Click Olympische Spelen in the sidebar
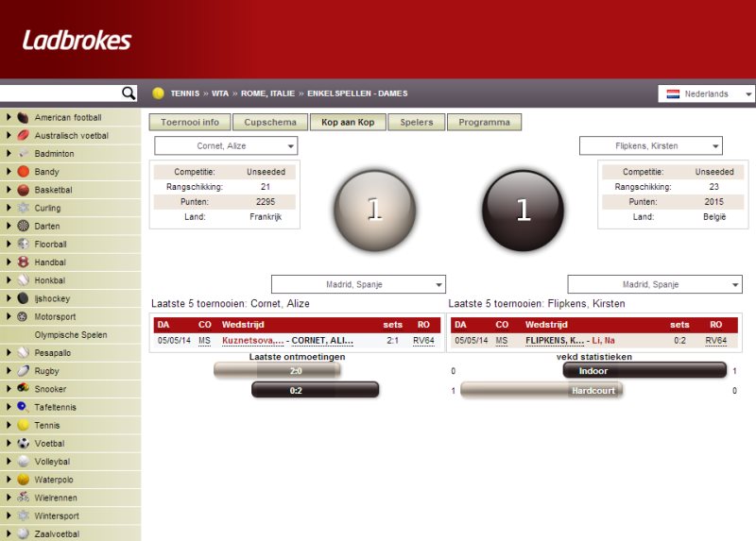Screen dimensions: 756x541 71,335
